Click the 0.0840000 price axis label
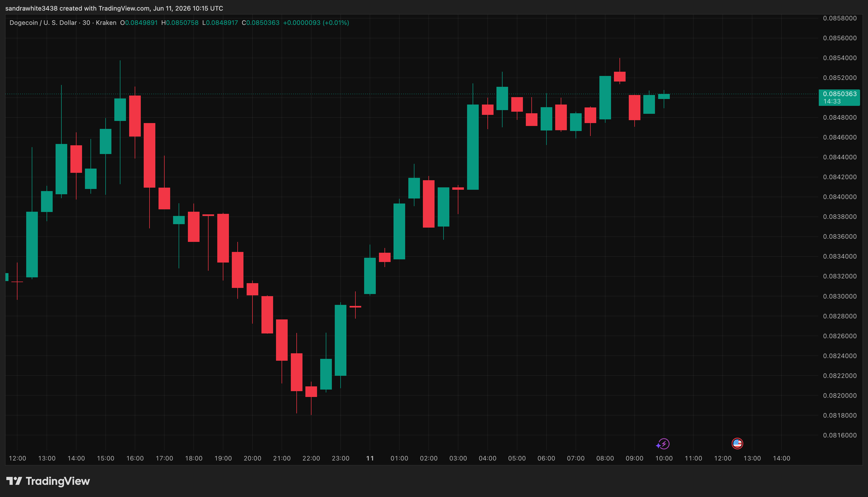 [x=840, y=197]
